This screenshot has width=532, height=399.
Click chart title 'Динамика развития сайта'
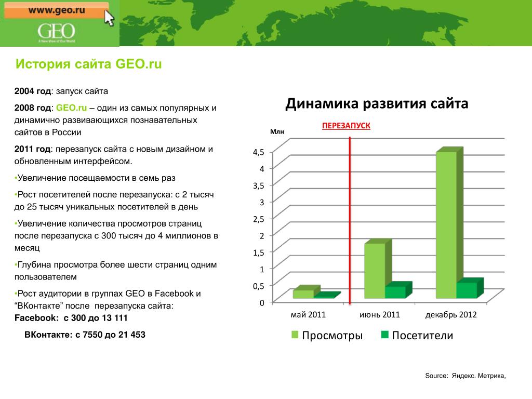click(377, 103)
